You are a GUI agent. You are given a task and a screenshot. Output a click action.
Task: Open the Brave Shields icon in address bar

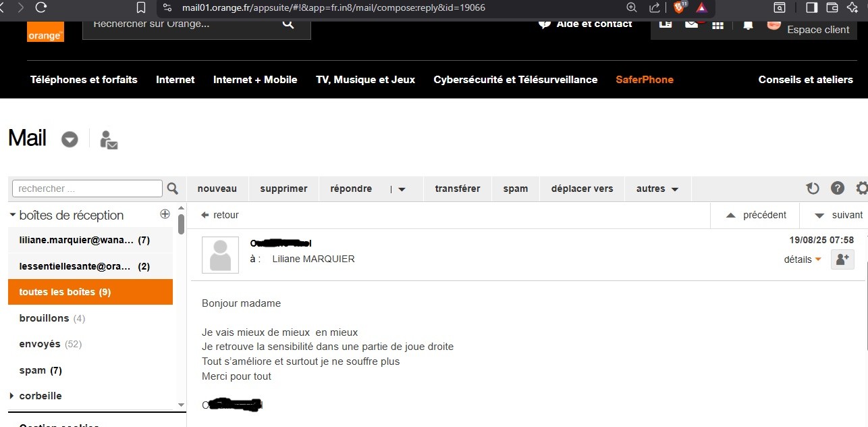point(679,7)
